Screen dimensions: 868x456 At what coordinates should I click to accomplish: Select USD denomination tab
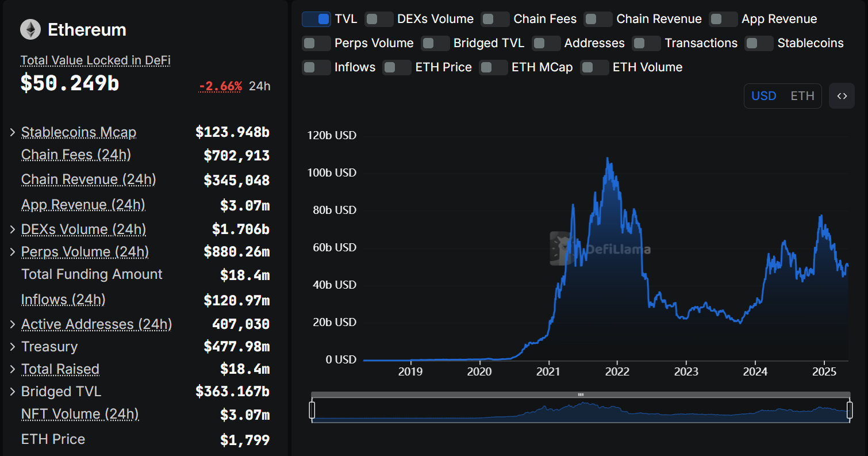[x=763, y=96]
